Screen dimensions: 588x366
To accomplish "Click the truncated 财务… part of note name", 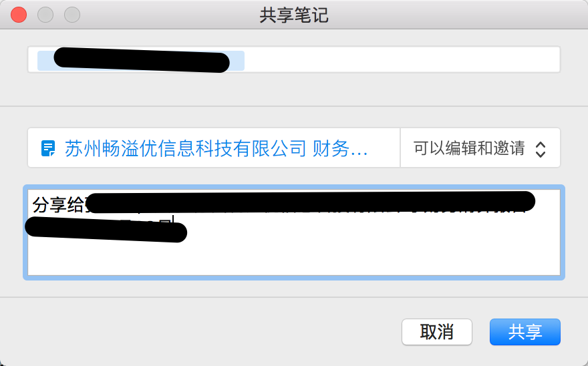I will click(x=339, y=148).
